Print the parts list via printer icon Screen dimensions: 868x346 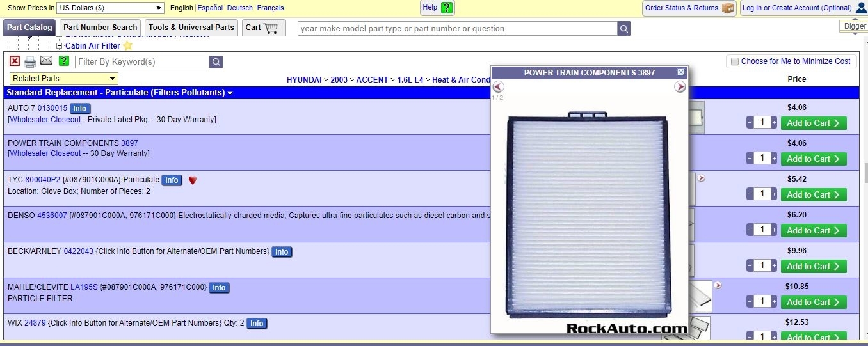[x=30, y=61]
